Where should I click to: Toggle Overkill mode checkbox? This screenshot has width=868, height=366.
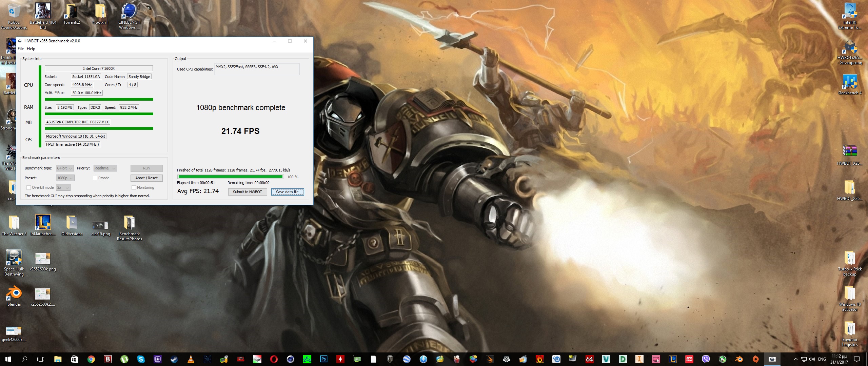click(40, 187)
